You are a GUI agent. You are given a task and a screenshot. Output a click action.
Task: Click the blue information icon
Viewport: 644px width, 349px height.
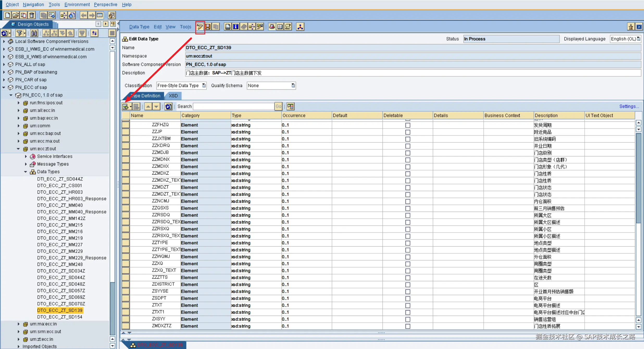tap(236, 27)
